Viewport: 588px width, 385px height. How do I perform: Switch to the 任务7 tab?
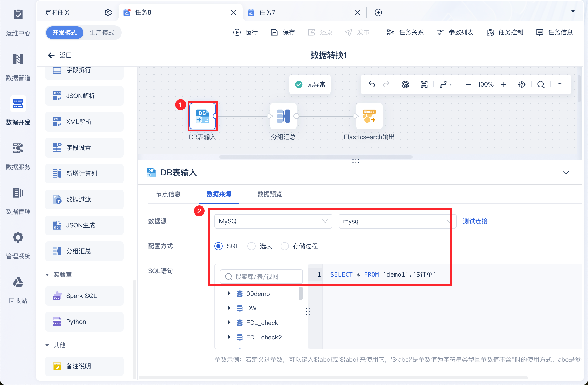[267, 12]
